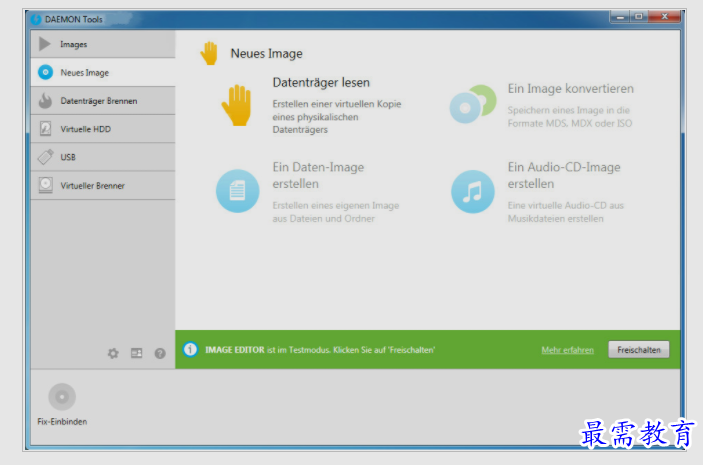Click the flame icon for Datenträger Brennen
703x465 pixels.
click(x=45, y=101)
